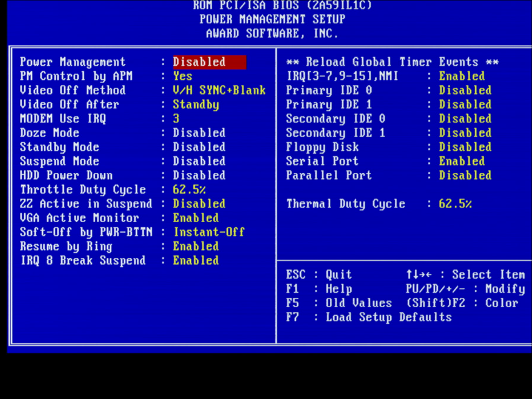Screen dimensions: 532x399
Task: Select the Suspend Mode Disabled value
Action: click(x=199, y=161)
